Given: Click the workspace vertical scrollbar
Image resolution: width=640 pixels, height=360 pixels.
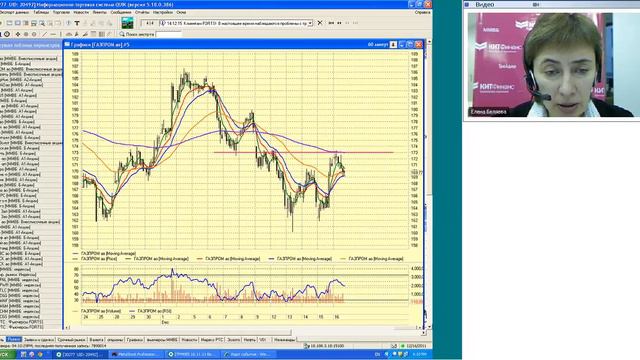Looking at the screenshot, I should coord(429,184).
